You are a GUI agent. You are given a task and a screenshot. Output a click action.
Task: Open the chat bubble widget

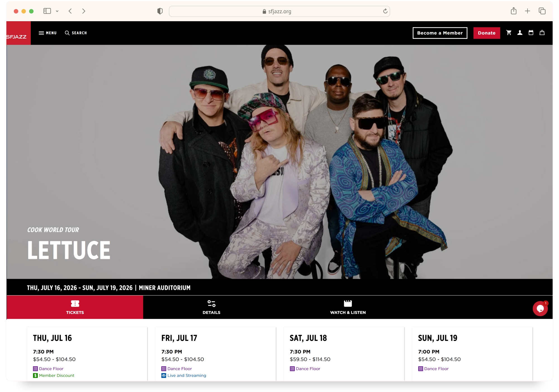click(540, 309)
